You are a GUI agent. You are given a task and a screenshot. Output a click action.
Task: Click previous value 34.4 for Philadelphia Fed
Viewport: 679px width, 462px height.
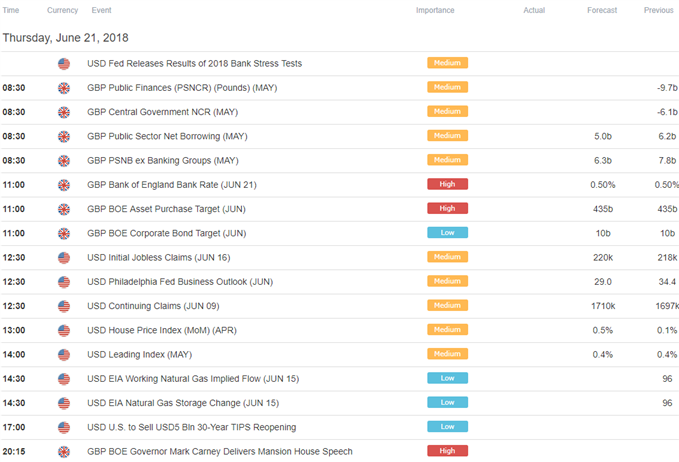pos(667,282)
